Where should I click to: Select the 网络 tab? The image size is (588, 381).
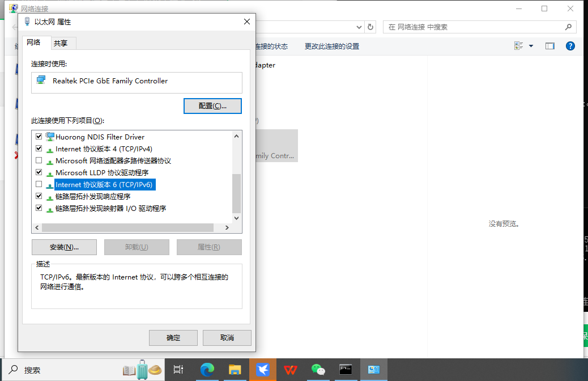pyautogui.click(x=34, y=43)
